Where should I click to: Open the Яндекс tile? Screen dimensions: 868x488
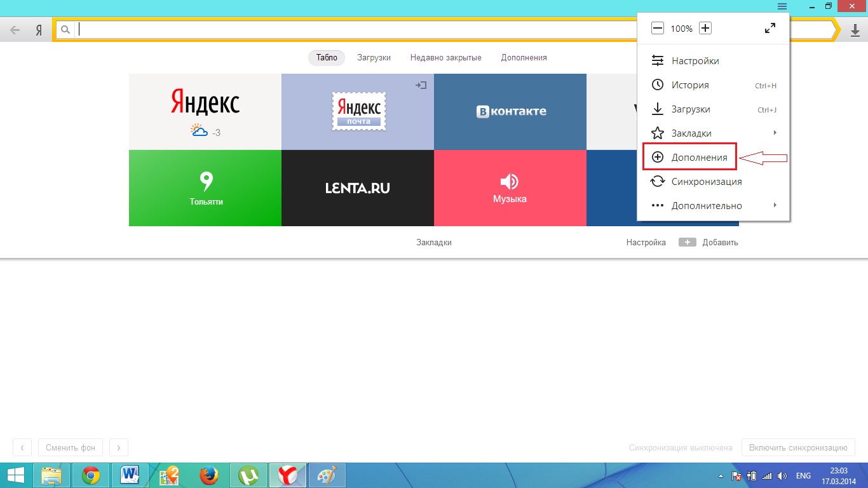point(205,112)
